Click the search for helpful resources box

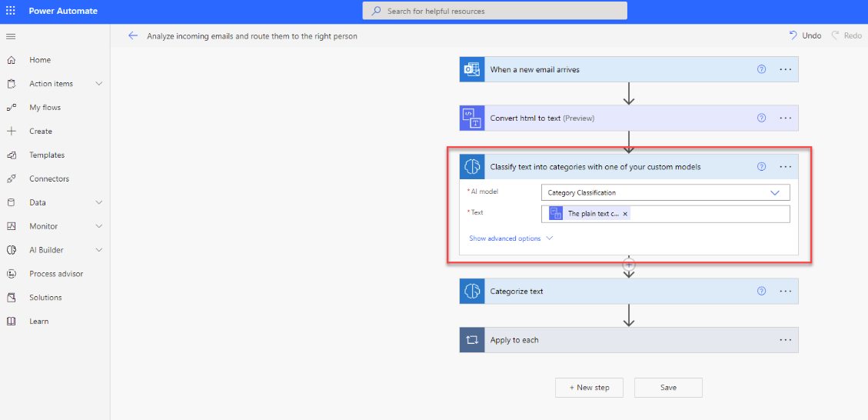[495, 11]
